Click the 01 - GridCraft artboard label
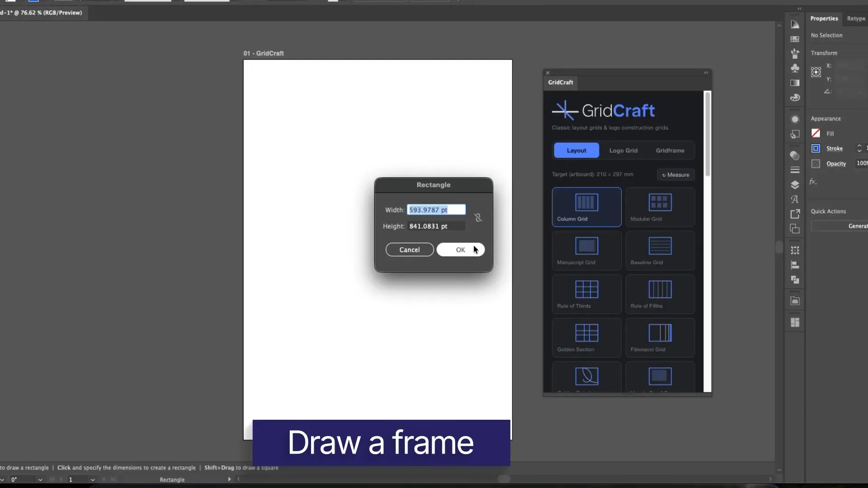 tap(264, 53)
